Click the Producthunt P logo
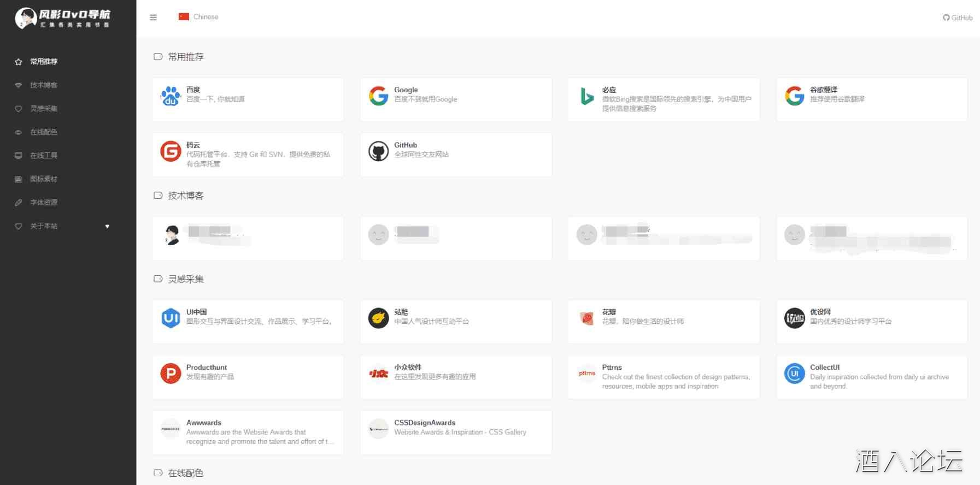 coord(171,374)
